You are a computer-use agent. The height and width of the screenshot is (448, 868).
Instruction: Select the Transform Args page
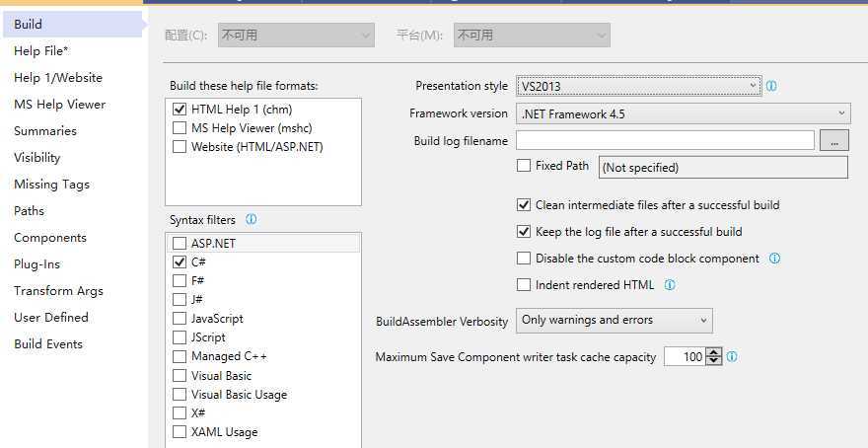pos(58,291)
